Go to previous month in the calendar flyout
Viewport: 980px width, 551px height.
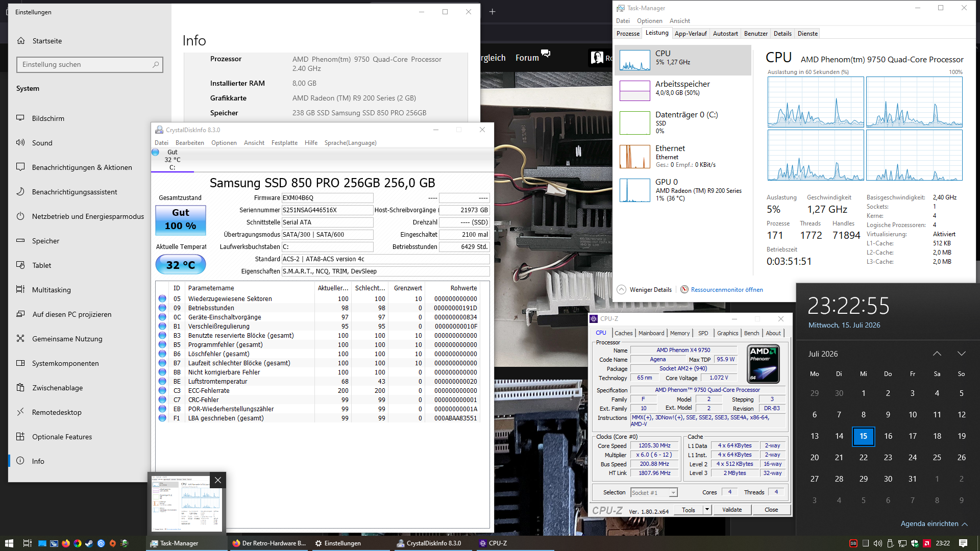(x=937, y=354)
